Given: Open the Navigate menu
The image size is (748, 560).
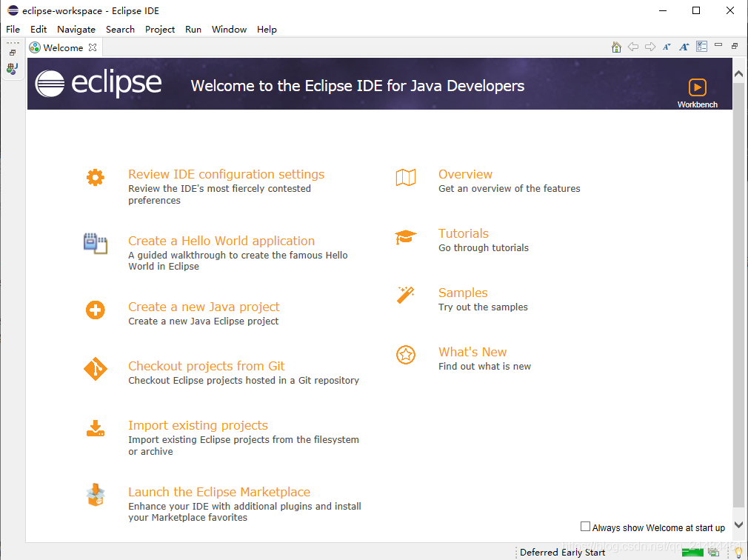Looking at the screenshot, I should [76, 29].
